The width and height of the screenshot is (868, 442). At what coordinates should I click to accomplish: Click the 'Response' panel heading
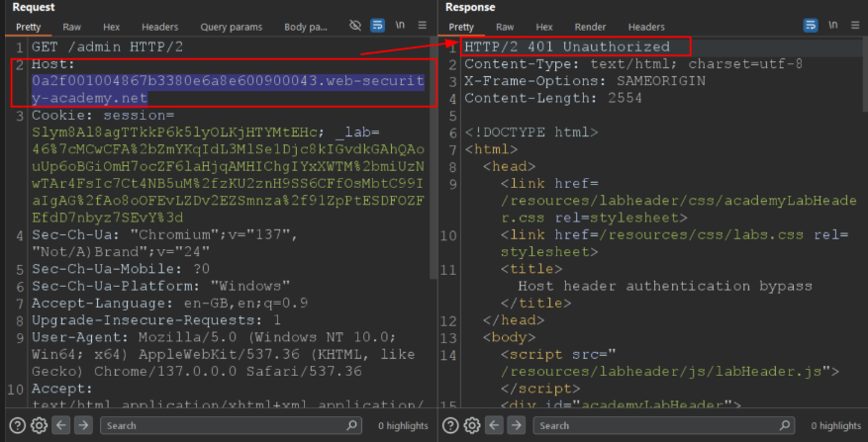pos(470,7)
